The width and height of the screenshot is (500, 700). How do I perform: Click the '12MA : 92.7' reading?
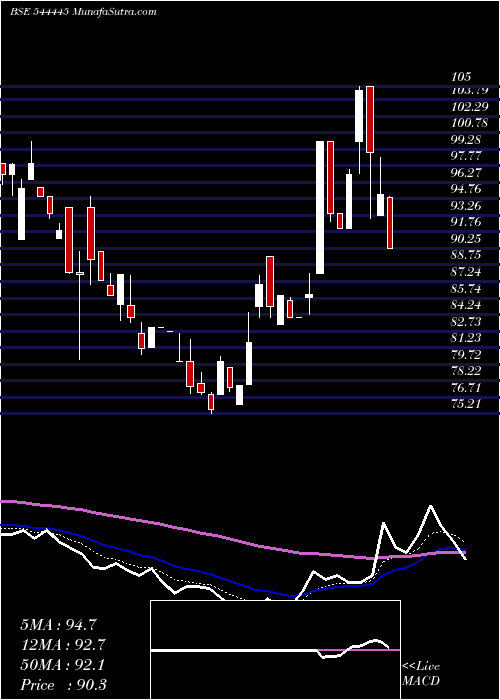tap(62, 645)
